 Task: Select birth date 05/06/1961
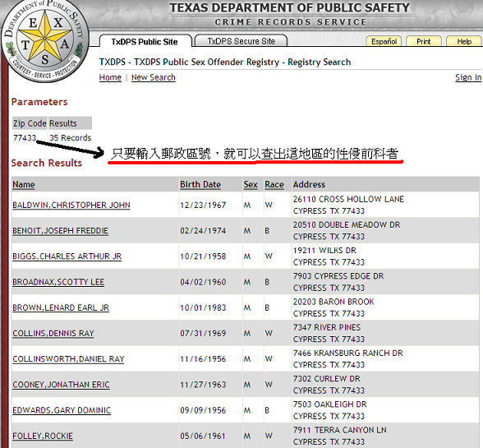click(x=203, y=436)
